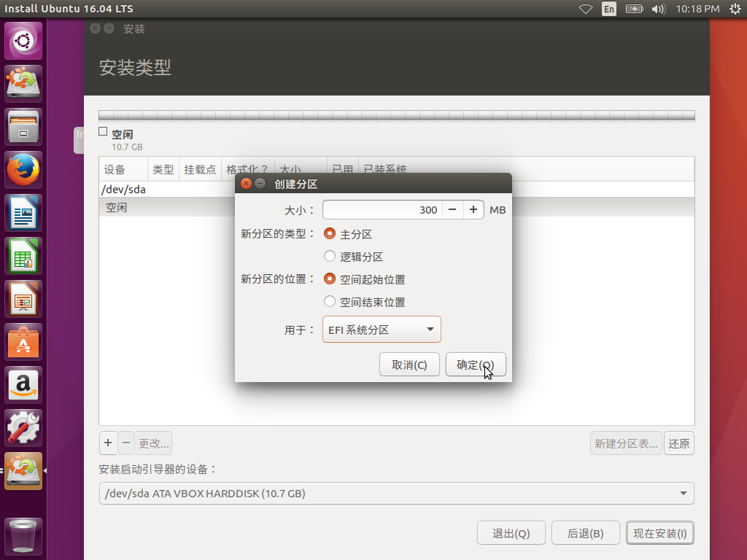The image size is (747, 560).
Task: Open System Settings wrench-gear icon
Action: [x=23, y=427]
